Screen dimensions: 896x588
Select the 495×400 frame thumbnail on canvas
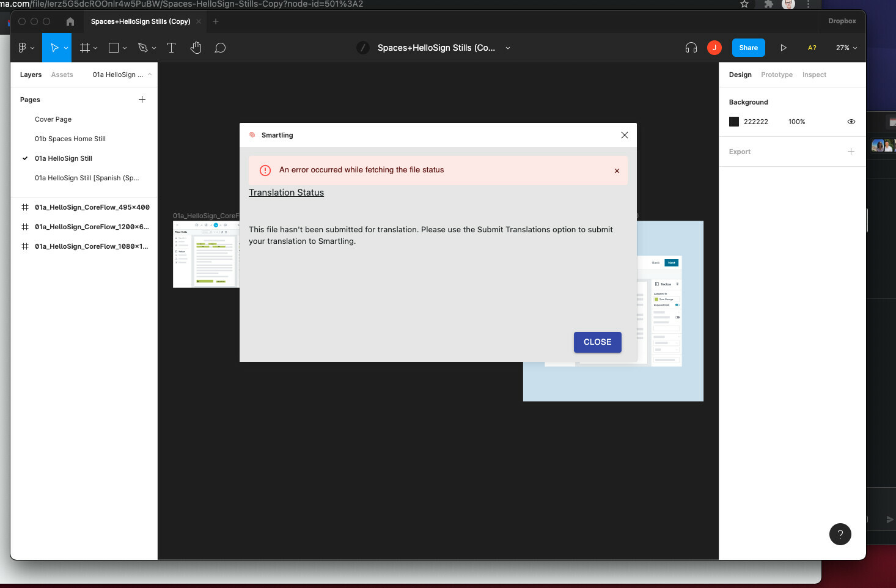(206, 254)
